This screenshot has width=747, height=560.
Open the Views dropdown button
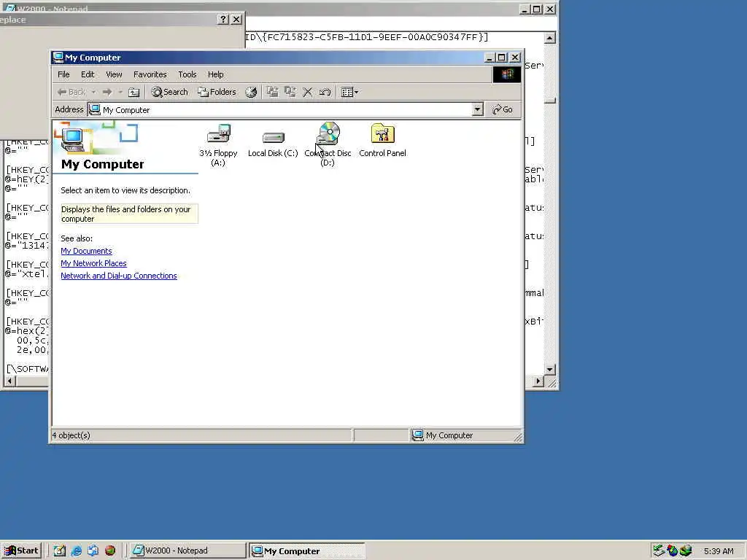point(349,92)
